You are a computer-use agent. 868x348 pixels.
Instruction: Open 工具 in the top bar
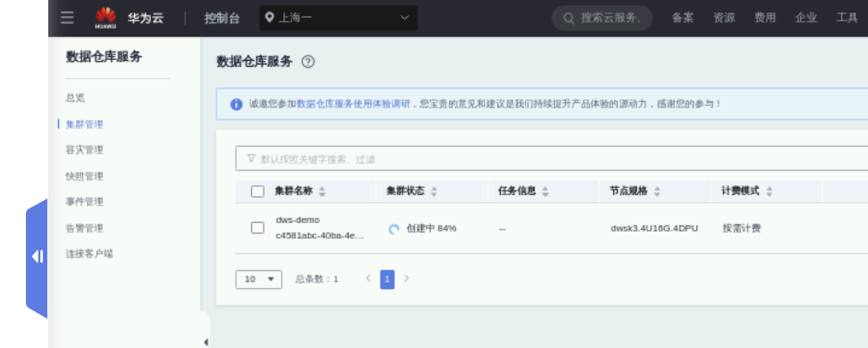847,18
